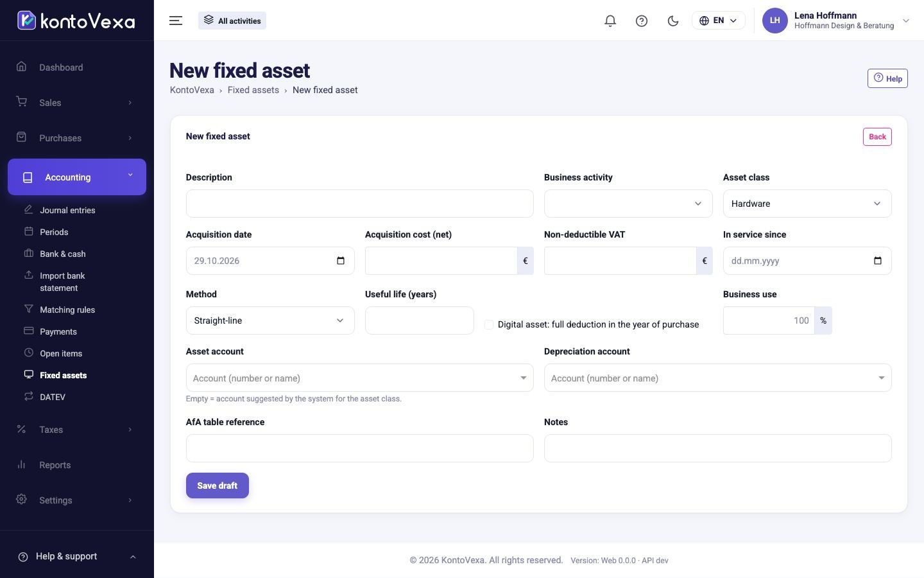The image size is (924, 578).
Task: Open Periods page
Action: click(x=54, y=232)
